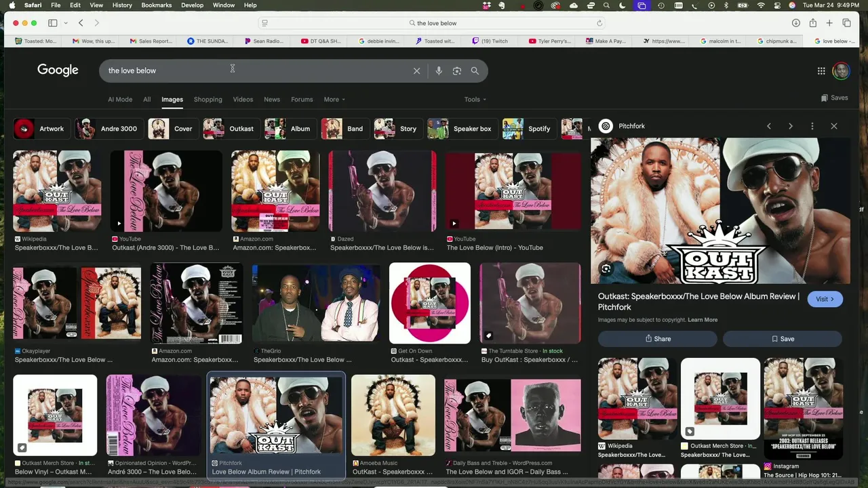Open the Learn More copyright link
The image size is (868, 488).
(x=703, y=320)
